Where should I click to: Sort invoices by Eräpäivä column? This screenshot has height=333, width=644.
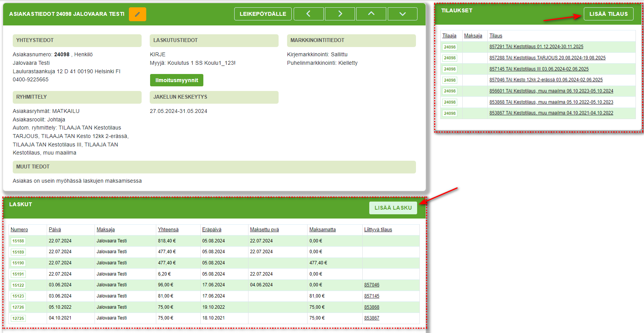tap(212, 230)
